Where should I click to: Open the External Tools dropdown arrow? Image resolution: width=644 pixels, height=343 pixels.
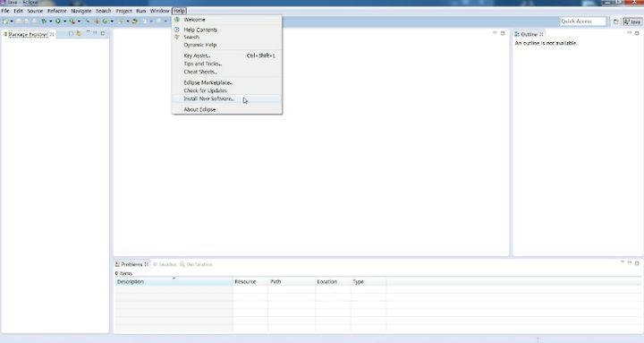[79, 21]
